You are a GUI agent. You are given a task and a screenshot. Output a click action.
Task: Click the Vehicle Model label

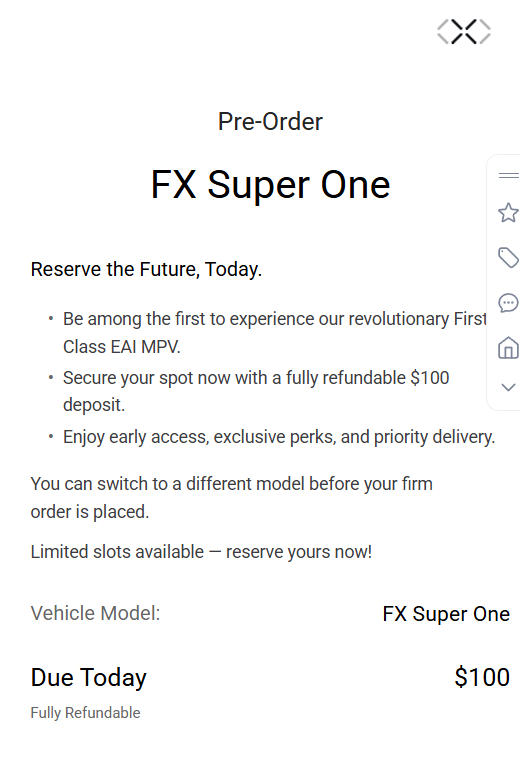[x=95, y=613]
